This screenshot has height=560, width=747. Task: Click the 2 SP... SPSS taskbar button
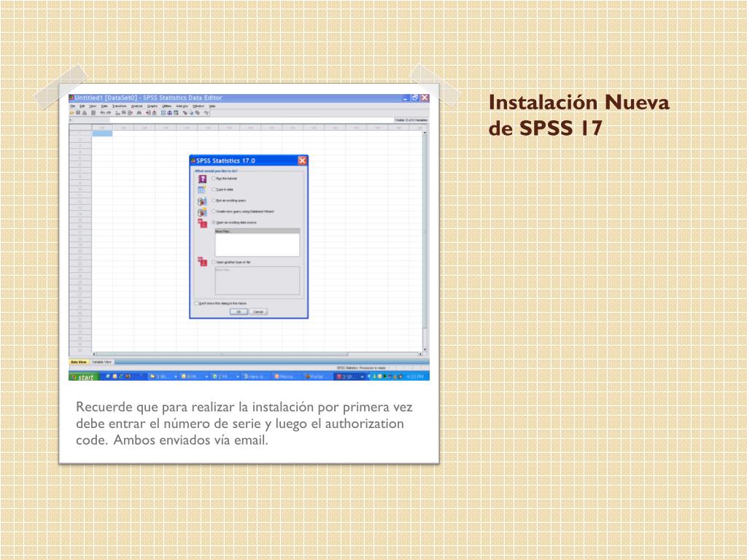point(349,377)
